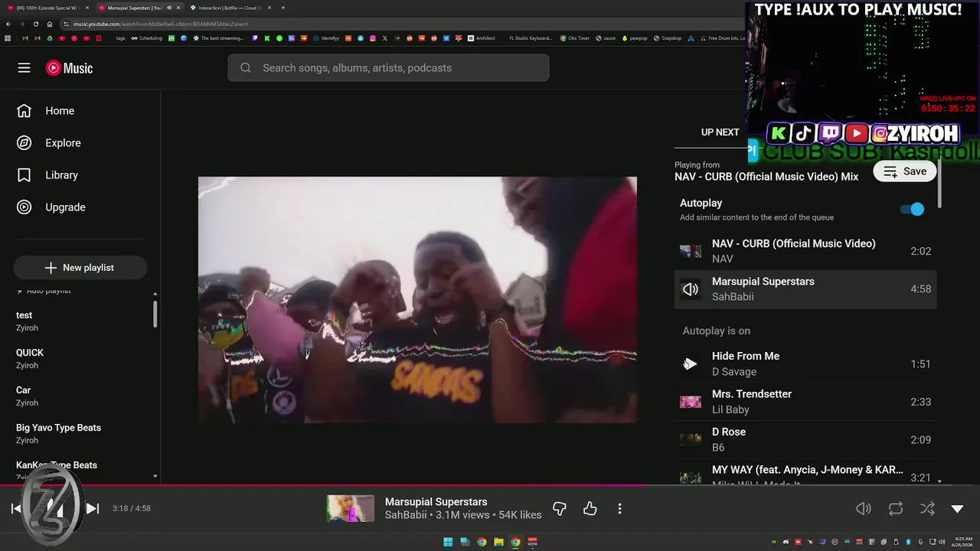
Task: Open File Explorer from taskbar
Action: [x=498, y=543]
